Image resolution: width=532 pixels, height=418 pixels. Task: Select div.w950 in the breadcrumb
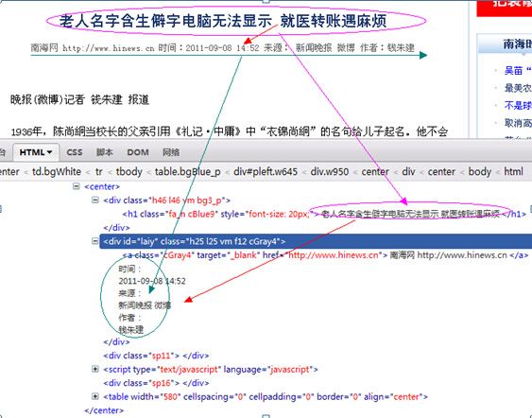[x=330, y=172]
